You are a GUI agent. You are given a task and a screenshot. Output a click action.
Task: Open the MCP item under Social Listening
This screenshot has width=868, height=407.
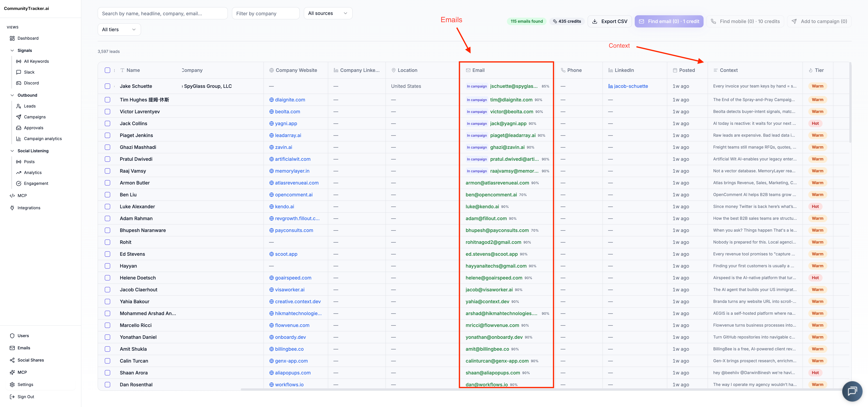22,195
